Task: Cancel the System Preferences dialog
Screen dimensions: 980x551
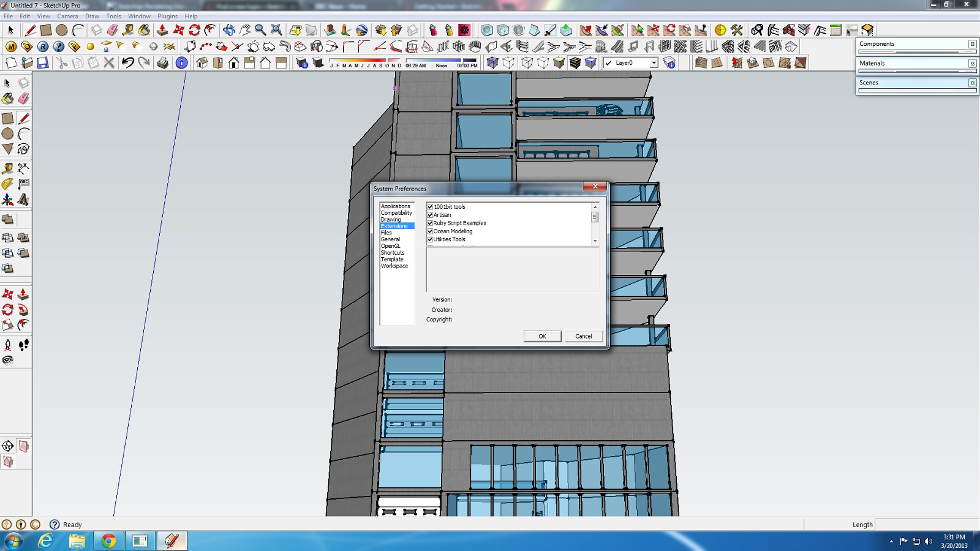Action: click(583, 336)
